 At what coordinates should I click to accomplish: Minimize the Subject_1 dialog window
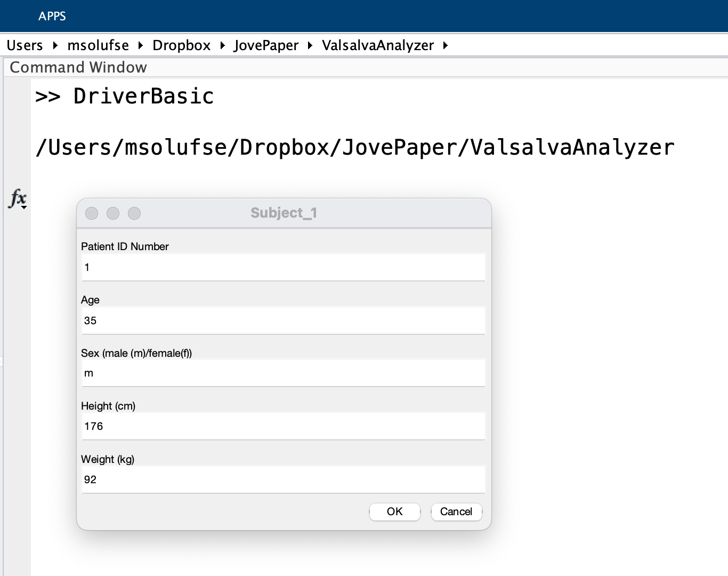point(113,213)
